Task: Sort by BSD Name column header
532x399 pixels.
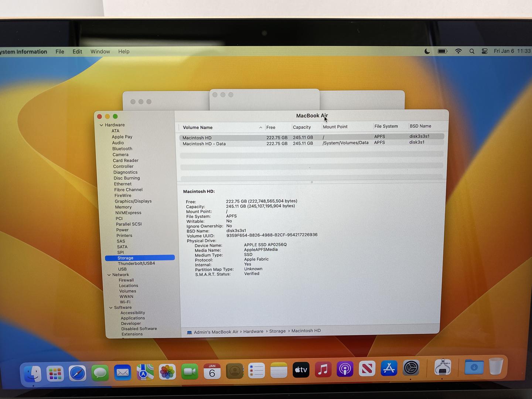Action: 420,126
